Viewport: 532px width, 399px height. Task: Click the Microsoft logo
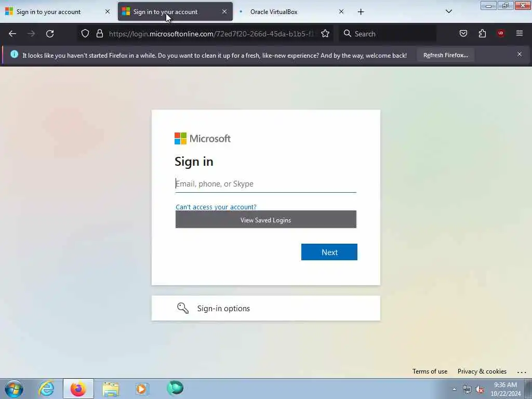203,138
